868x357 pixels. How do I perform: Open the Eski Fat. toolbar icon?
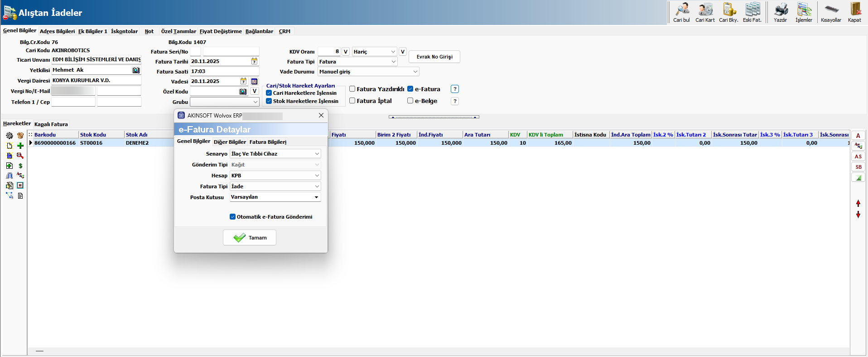(x=752, y=10)
